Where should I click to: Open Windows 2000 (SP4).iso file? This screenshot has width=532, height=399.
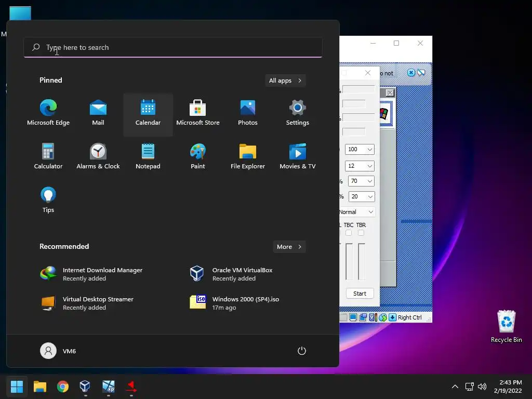click(x=235, y=303)
